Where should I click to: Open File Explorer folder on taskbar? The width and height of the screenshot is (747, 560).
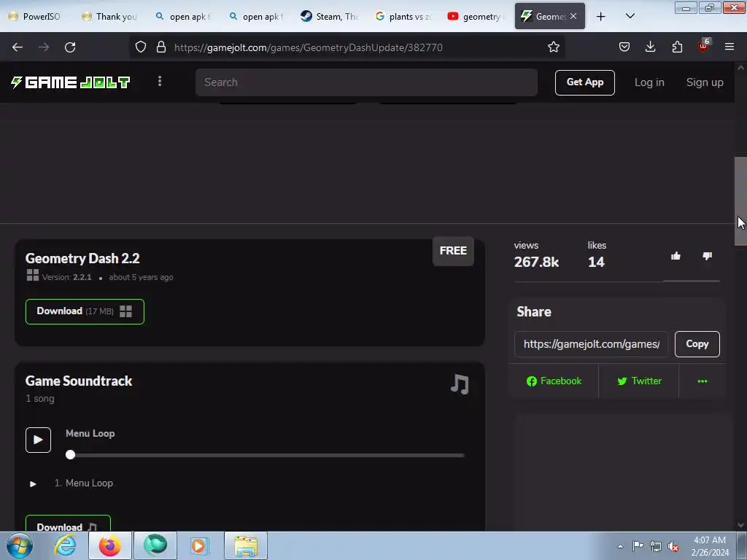click(x=246, y=545)
